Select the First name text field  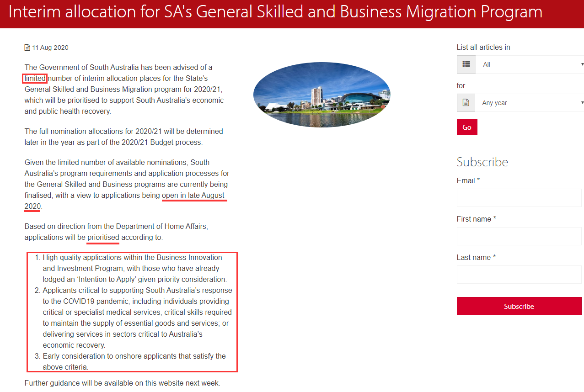pos(519,236)
